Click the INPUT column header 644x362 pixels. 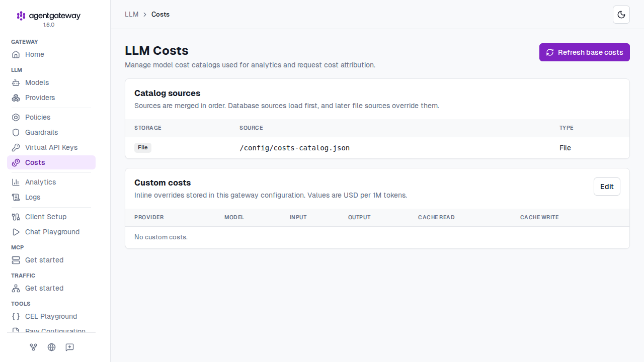[x=298, y=217]
